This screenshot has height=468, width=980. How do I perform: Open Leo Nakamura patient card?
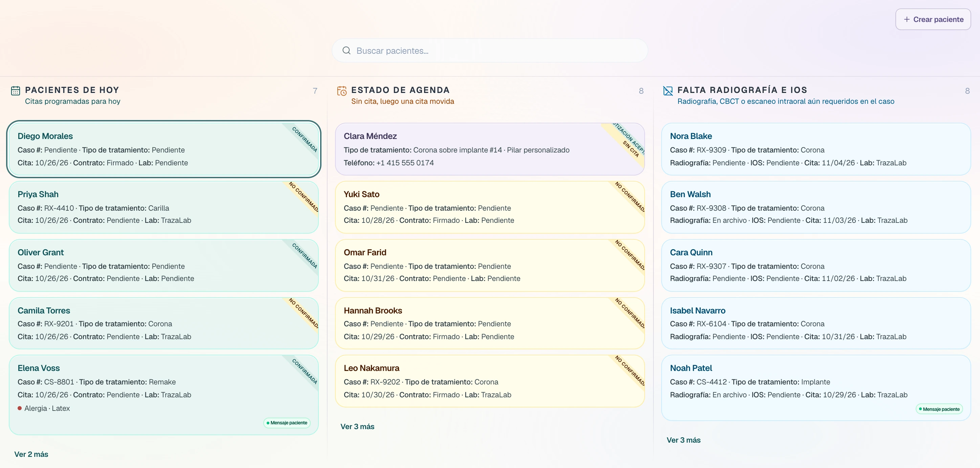point(490,381)
